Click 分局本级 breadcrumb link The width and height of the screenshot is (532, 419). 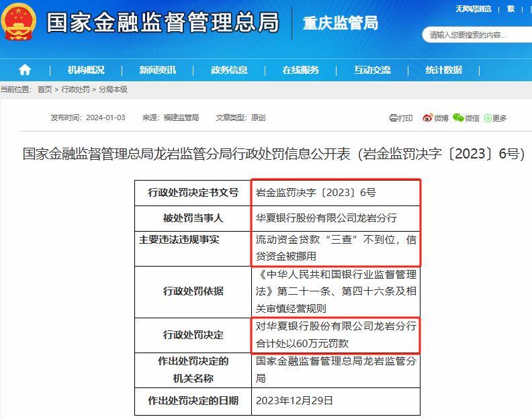click(x=113, y=89)
